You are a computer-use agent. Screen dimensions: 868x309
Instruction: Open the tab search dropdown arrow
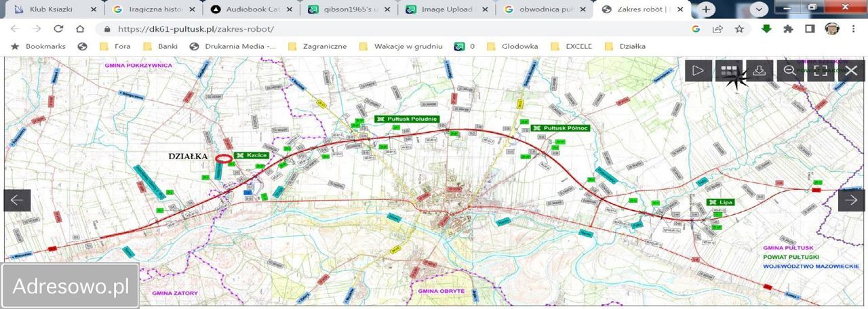click(x=759, y=9)
